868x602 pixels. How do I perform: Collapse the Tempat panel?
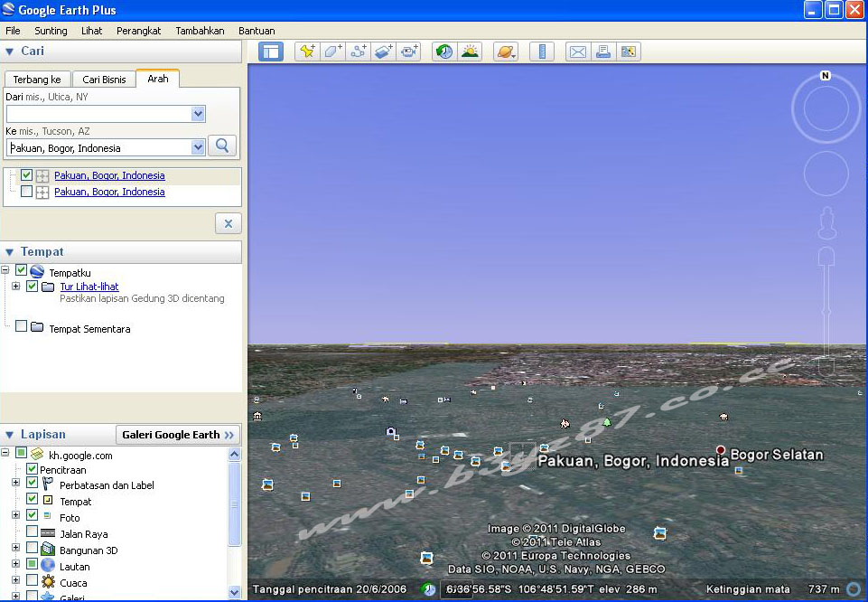tap(9, 252)
